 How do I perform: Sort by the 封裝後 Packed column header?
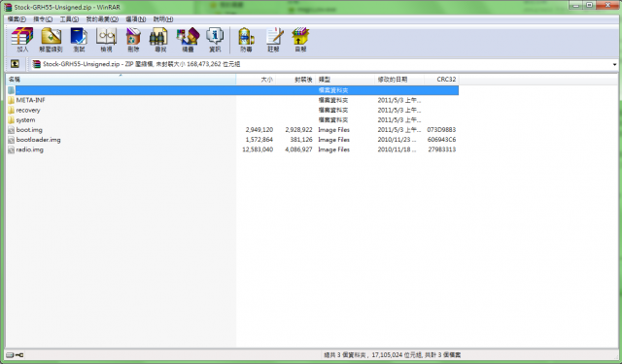pos(295,80)
